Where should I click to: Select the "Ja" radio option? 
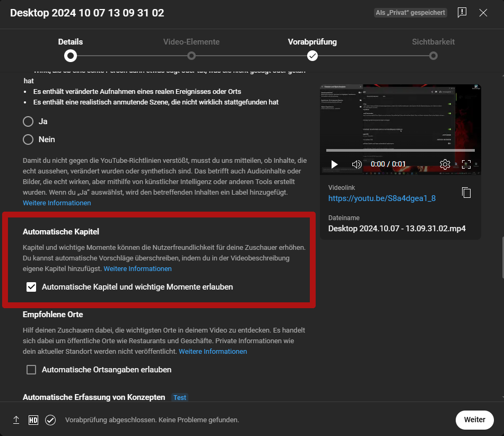coord(28,121)
